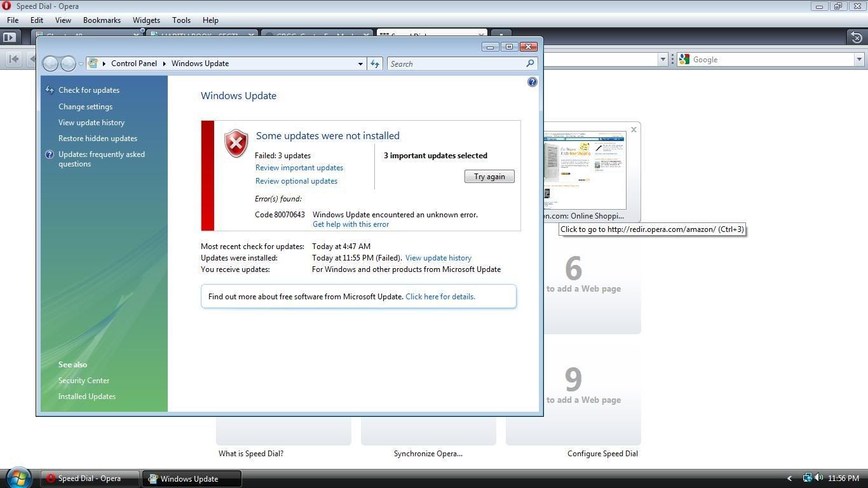This screenshot has height=488, width=868.
Task: Click Get help with this error
Action: pyautogui.click(x=351, y=224)
